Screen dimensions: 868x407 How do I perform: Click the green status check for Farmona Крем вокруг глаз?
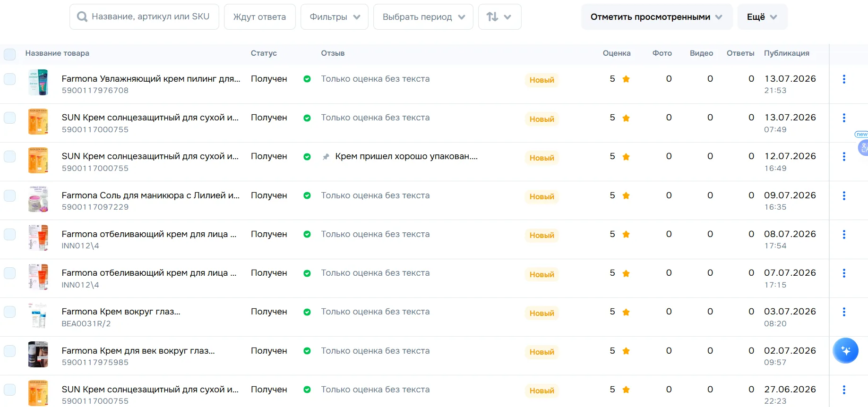click(x=307, y=312)
